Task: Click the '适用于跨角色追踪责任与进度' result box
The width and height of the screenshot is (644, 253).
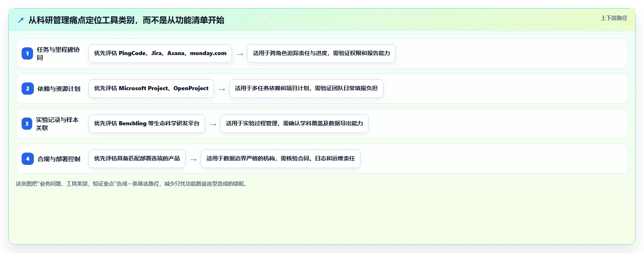Action: click(321, 53)
